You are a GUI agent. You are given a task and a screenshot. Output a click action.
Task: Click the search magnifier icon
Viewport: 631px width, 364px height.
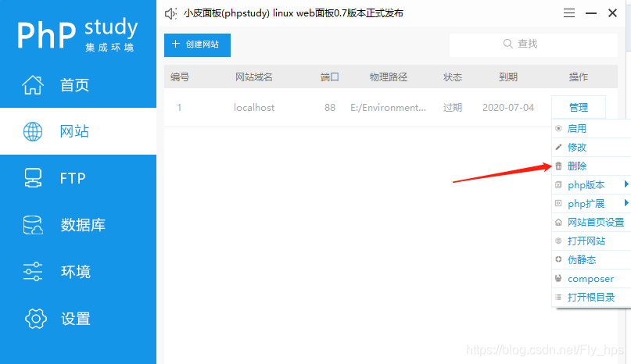(x=508, y=44)
